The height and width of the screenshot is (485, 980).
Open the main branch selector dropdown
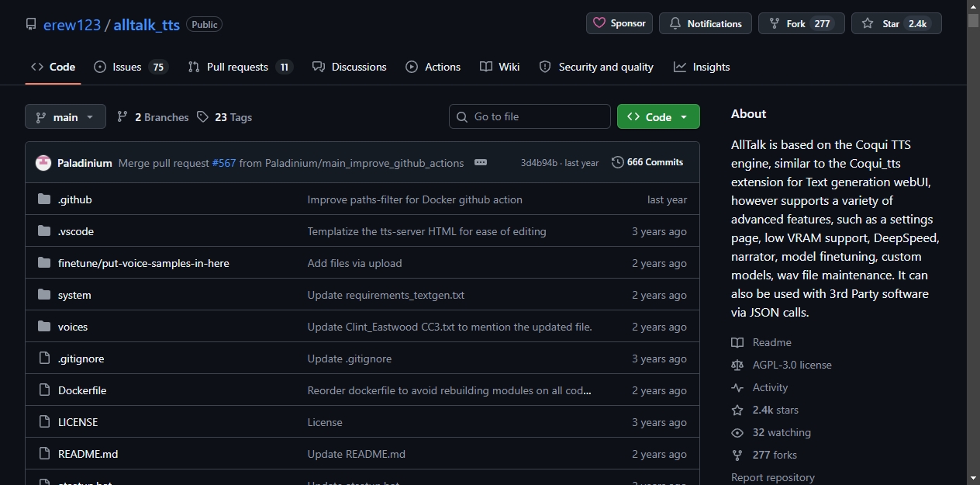(x=65, y=117)
